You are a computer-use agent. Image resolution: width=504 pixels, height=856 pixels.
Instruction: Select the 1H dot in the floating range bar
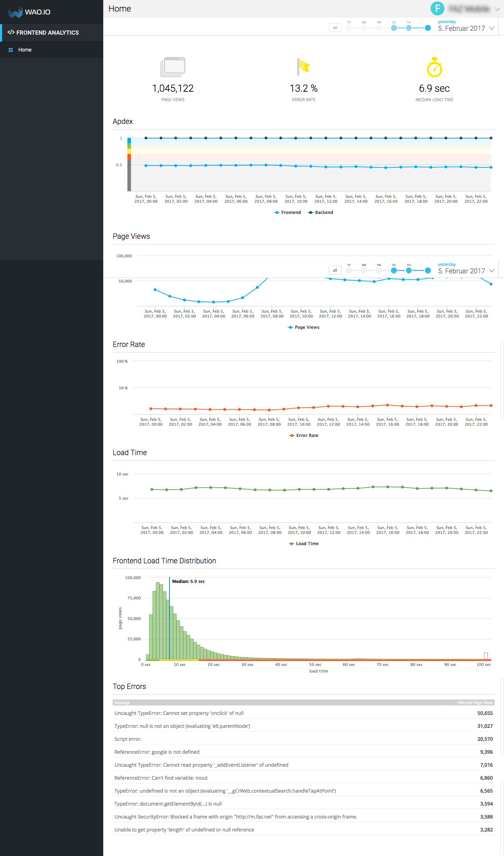(x=409, y=271)
